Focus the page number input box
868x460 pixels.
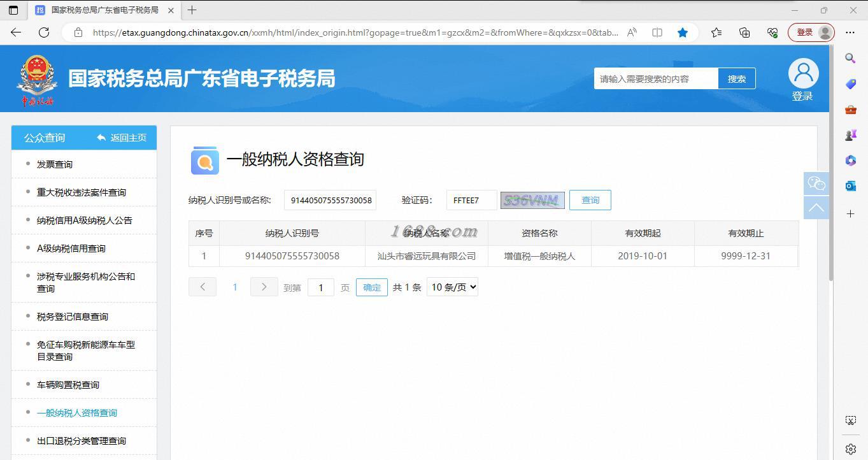321,287
